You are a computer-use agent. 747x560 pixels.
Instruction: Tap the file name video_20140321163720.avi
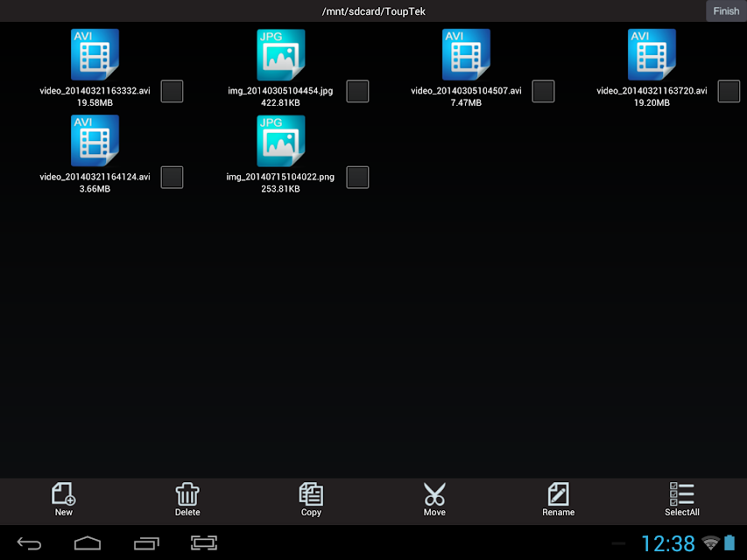click(x=652, y=90)
